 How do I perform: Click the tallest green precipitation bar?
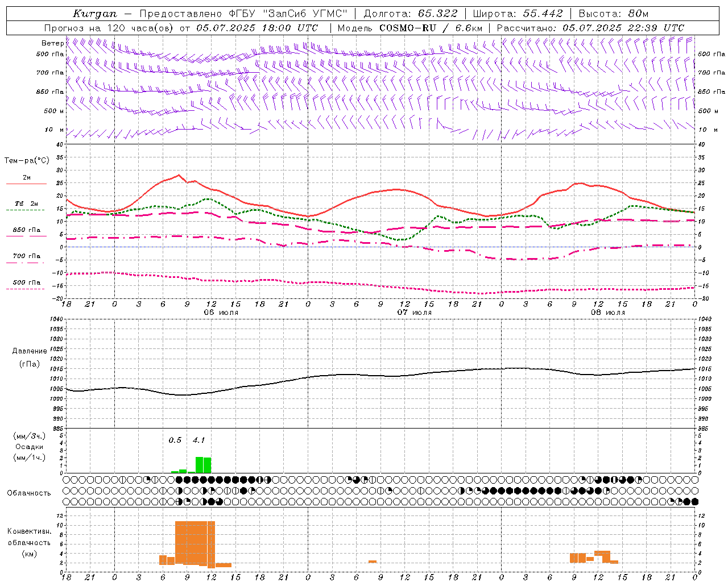[x=200, y=465]
